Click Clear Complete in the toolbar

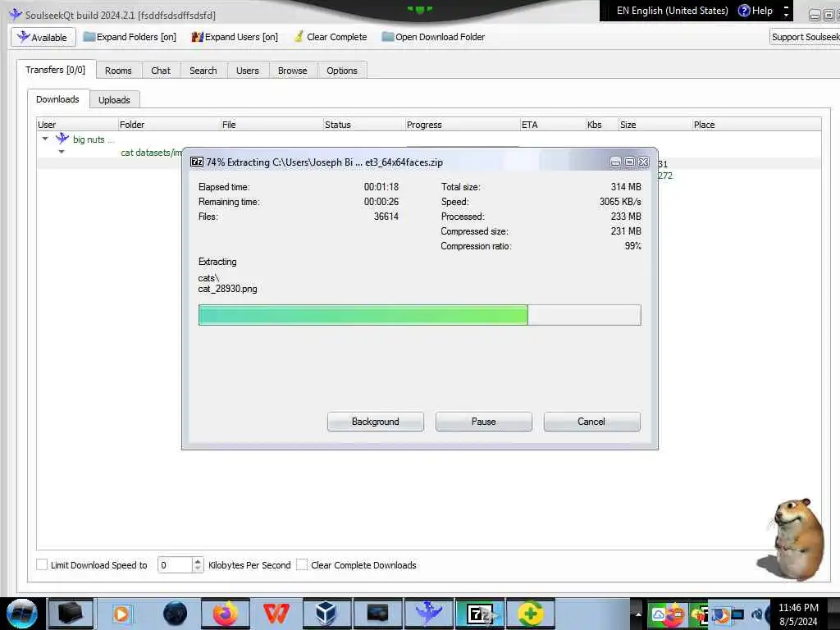pos(331,37)
